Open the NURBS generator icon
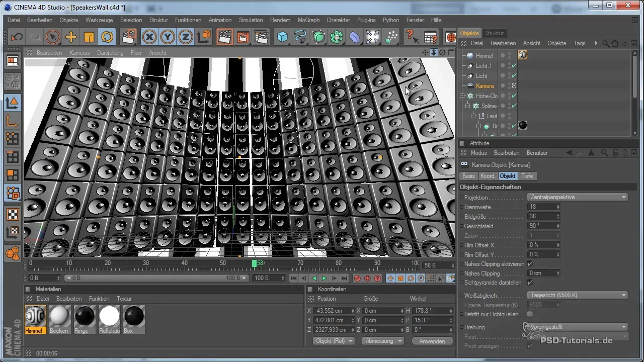 click(x=318, y=37)
